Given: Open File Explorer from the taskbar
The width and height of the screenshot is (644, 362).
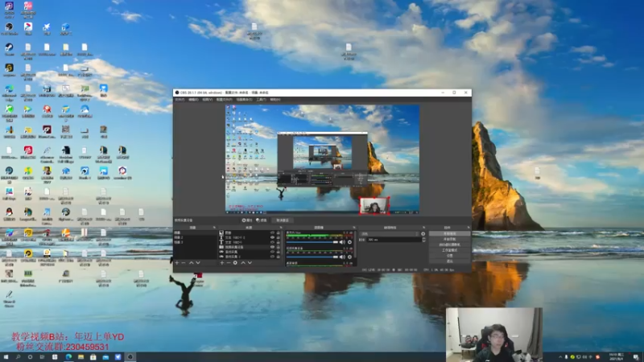Looking at the screenshot, I should (x=81, y=357).
